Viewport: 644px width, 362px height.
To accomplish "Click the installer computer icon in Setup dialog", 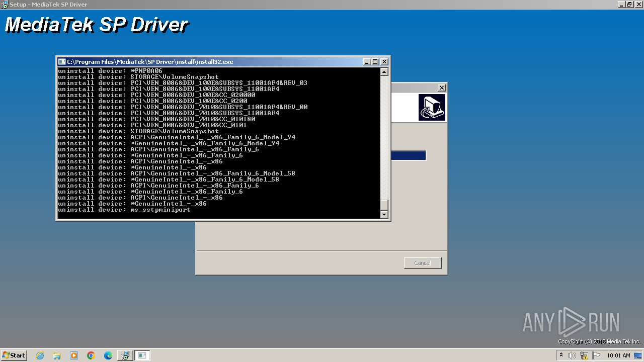I will point(432,107).
